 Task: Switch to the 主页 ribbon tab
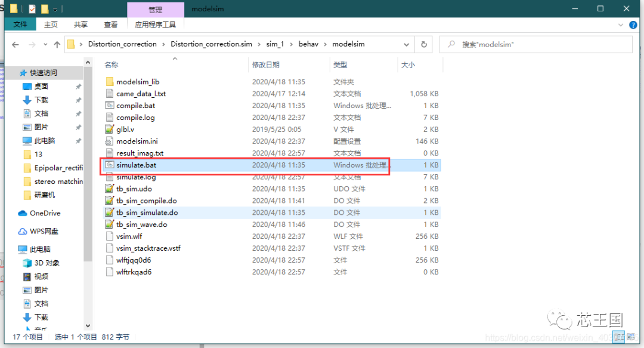51,24
